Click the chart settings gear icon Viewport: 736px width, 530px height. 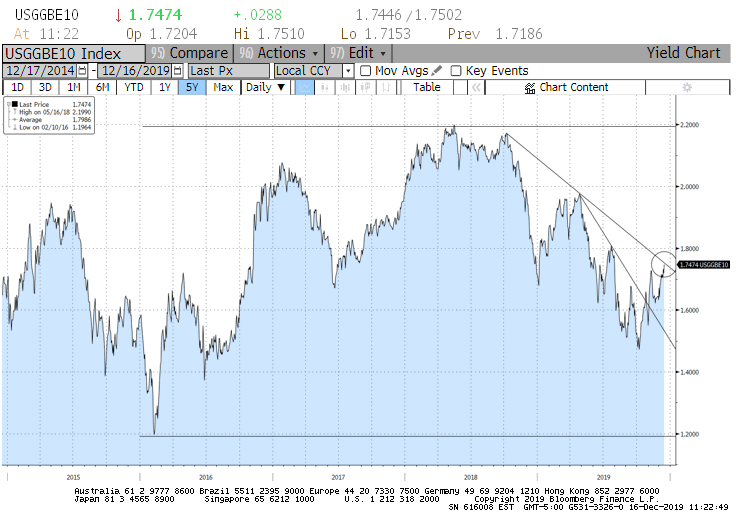click(x=686, y=87)
